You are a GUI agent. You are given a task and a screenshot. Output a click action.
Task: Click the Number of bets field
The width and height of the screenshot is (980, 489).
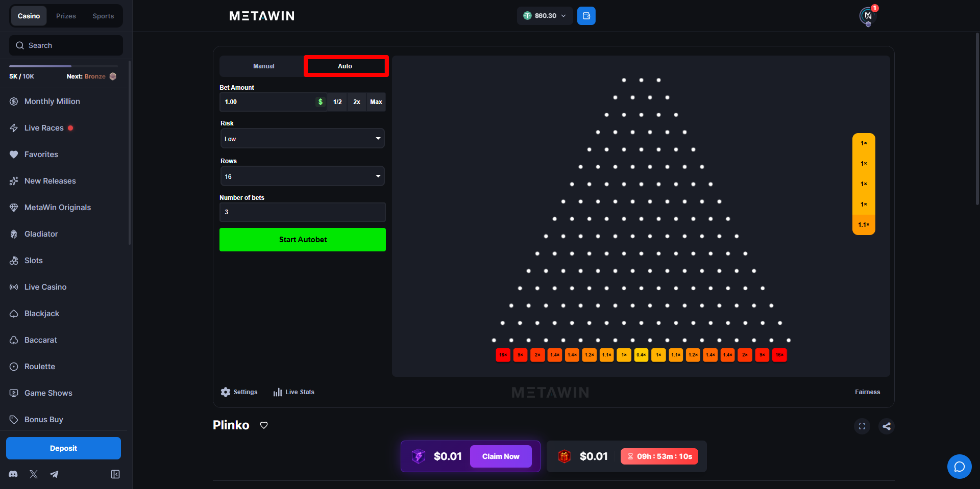coord(303,212)
